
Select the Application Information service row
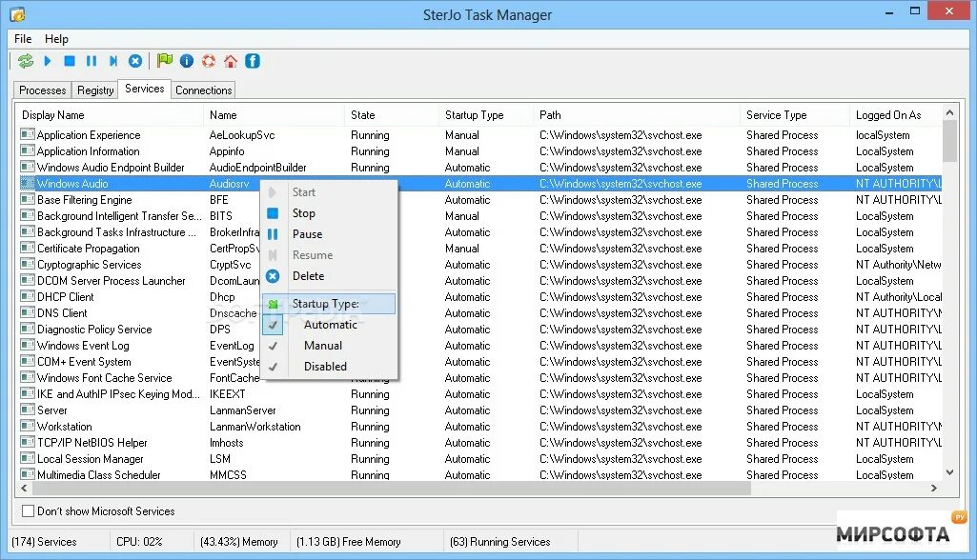pyautogui.click(x=479, y=151)
